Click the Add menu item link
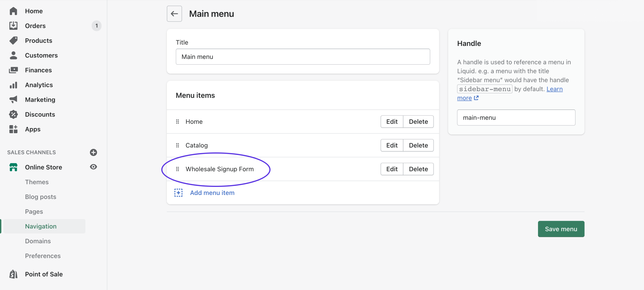The image size is (644, 290). tap(212, 193)
